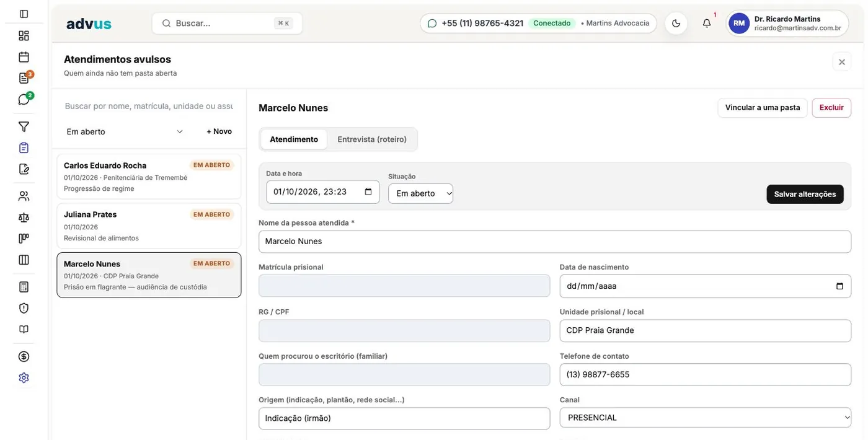Screen dimensions: 868x440
Task: Click the WhatsApp chat bubble icon
Action: point(432,24)
